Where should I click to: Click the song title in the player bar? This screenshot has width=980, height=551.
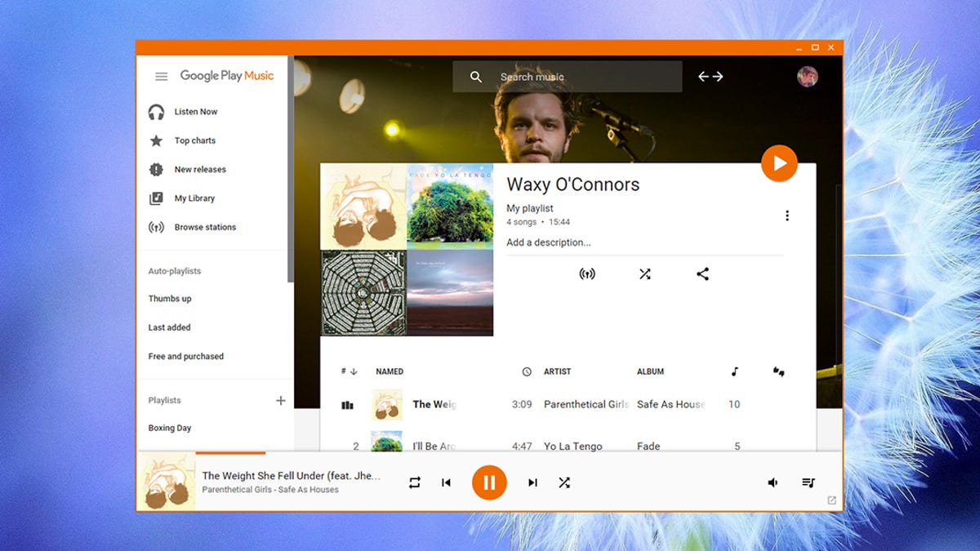pyautogui.click(x=292, y=476)
